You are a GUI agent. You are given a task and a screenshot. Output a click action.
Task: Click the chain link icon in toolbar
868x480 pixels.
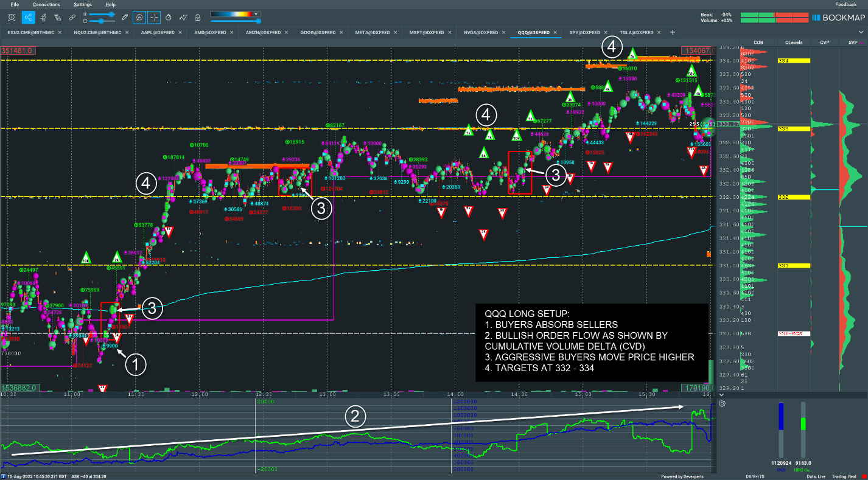point(72,17)
